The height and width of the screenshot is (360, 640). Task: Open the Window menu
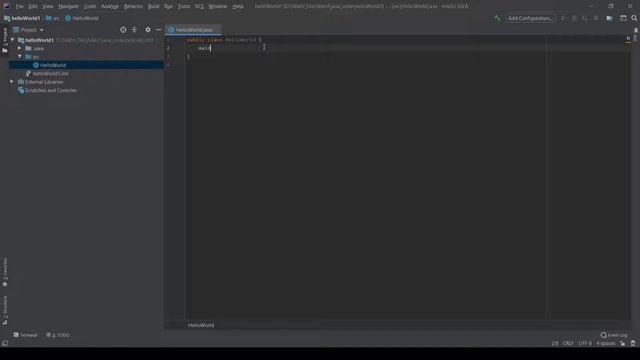click(x=218, y=6)
